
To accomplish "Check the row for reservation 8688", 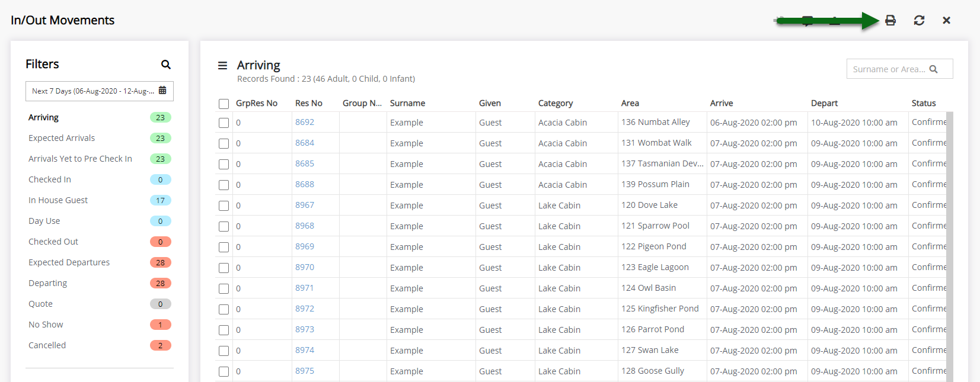I will click(x=224, y=185).
